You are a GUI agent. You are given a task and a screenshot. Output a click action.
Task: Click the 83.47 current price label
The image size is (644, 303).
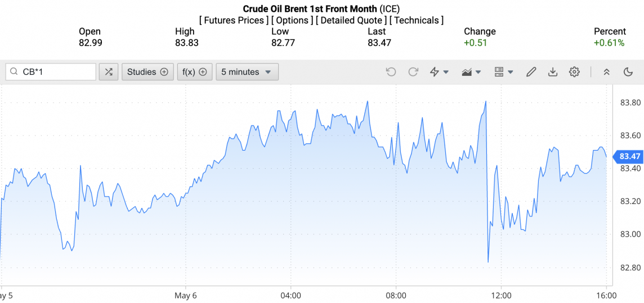(x=630, y=156)
